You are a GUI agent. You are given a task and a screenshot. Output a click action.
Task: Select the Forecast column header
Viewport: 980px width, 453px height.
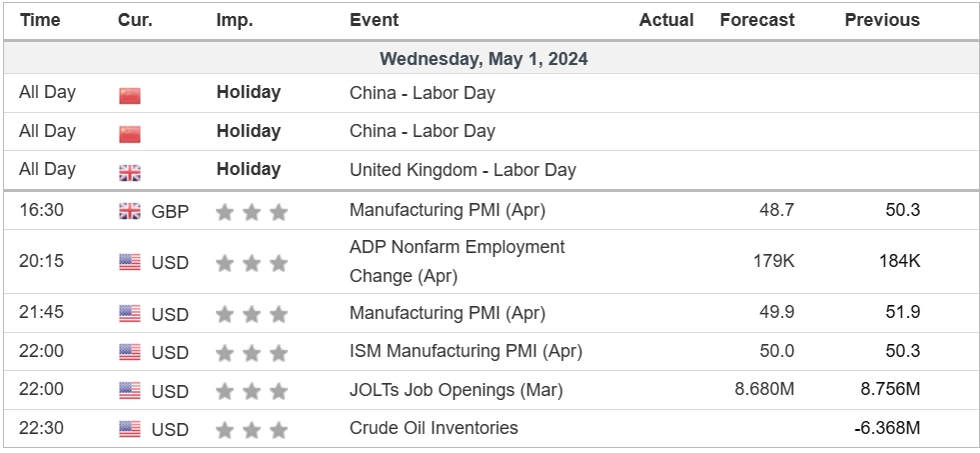[x=757, y=20]
